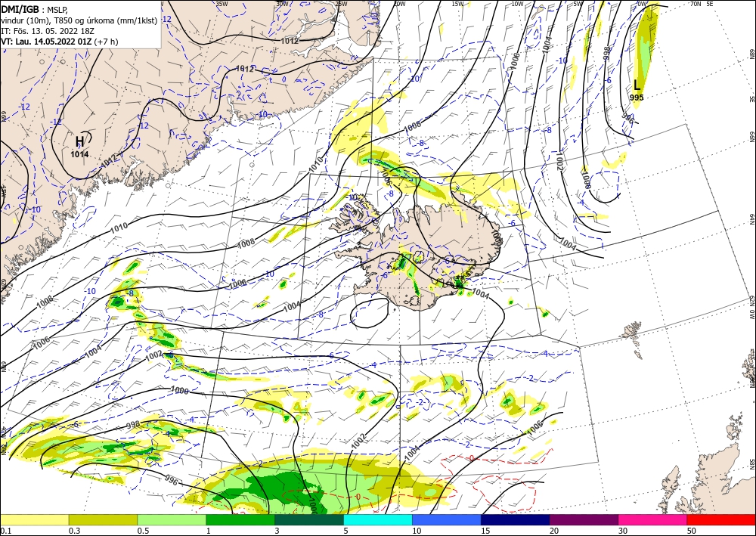756x536 pixels.
Task: Click the 70N latitude label
Action: coord(696,3)
